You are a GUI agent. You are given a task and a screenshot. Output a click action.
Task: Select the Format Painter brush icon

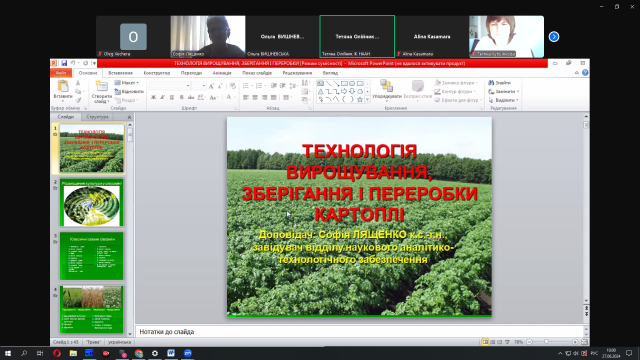click(78, 100)
